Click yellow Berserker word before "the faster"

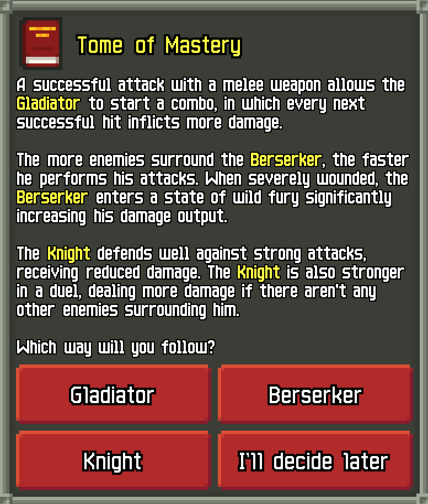coord(286,160)
